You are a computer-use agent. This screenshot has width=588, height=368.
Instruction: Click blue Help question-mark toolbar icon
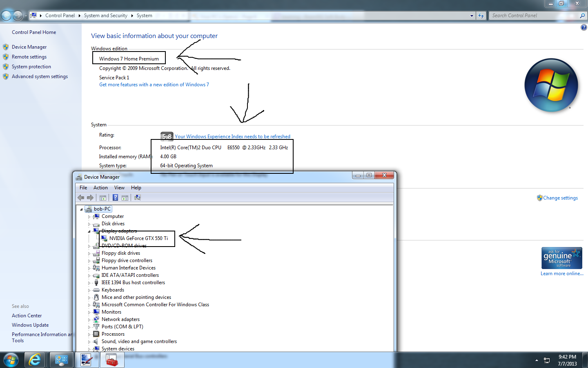[115, 198]
